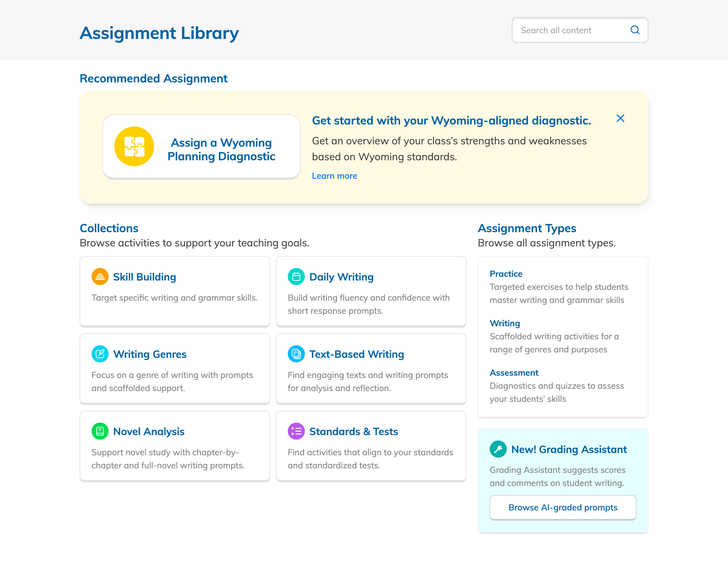Click the Writing Genres feather icon
The height and width of the screenshot is (563, 728).
(x=100, y=354)
